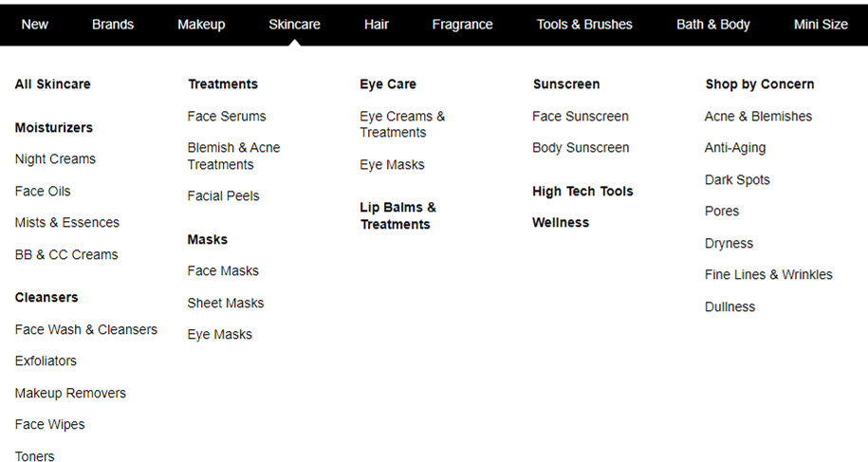Image resolution: width=868 pixels, height=462 pixels.
Task: Open the Face Serums link
Action: coord(227,116)
